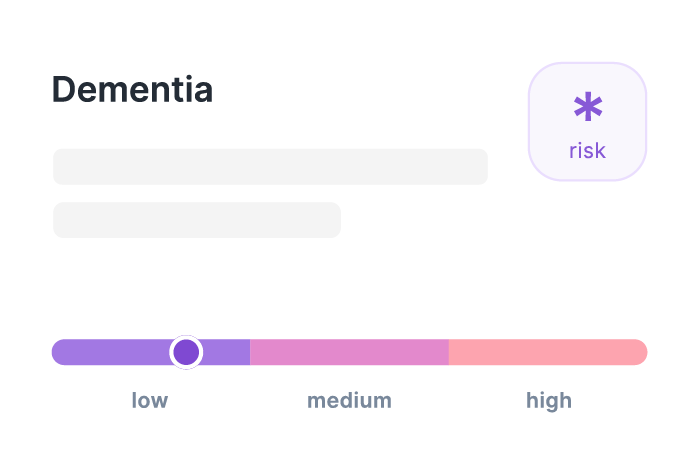The width and height of the screenshot is (699, 476).
Task: Click the round purple slider handle
Action: [x=186, y=352]
